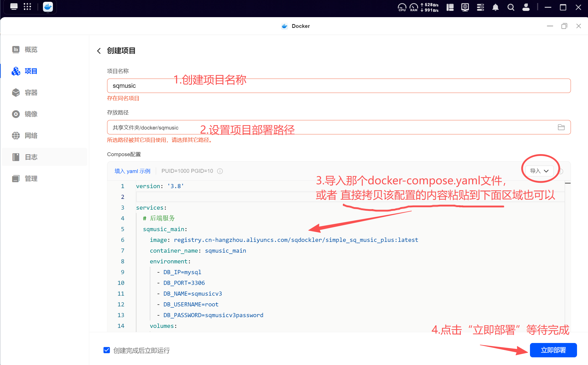Screen dimensions: 588x365
Task: Click the back arrow beside 创建项目
Action: coord(99,51)
